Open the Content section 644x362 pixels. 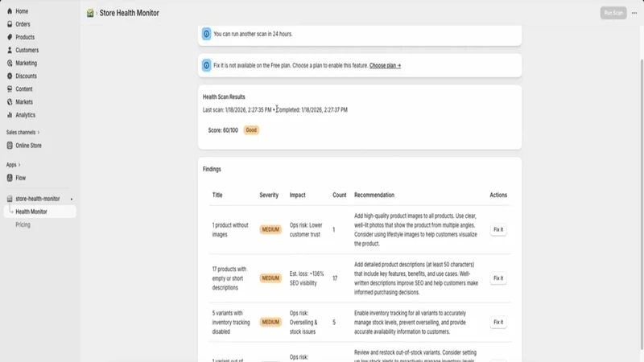pos(24,89)
